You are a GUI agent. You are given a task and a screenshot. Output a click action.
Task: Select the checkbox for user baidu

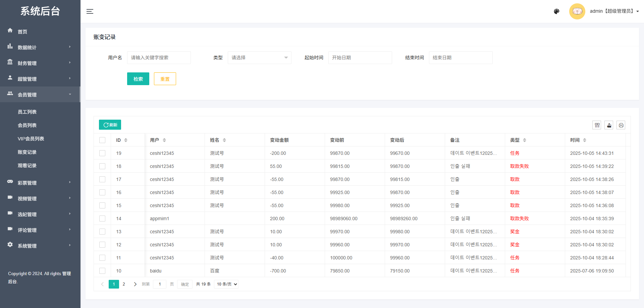click(x=102, y=271)
